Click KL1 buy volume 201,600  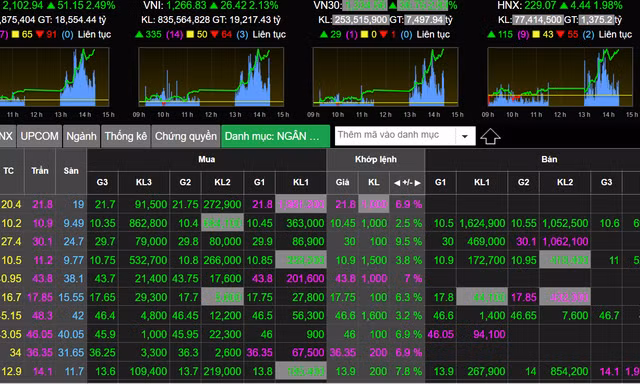[305, 279]
